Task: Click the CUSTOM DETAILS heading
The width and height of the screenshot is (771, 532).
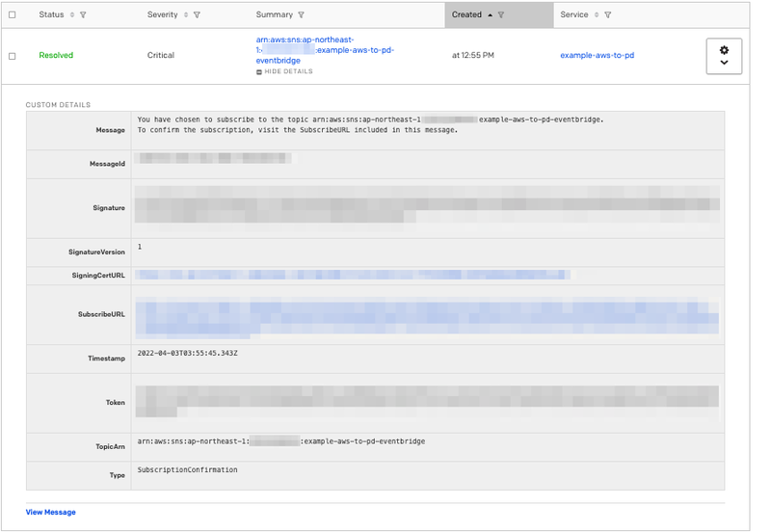Action: click(x=58, y=105)
